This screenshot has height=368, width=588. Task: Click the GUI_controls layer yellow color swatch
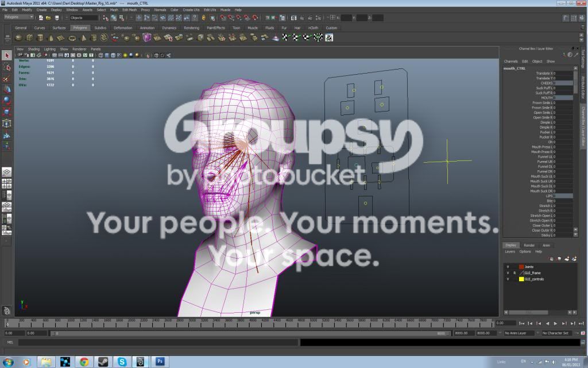coord(521,279)
